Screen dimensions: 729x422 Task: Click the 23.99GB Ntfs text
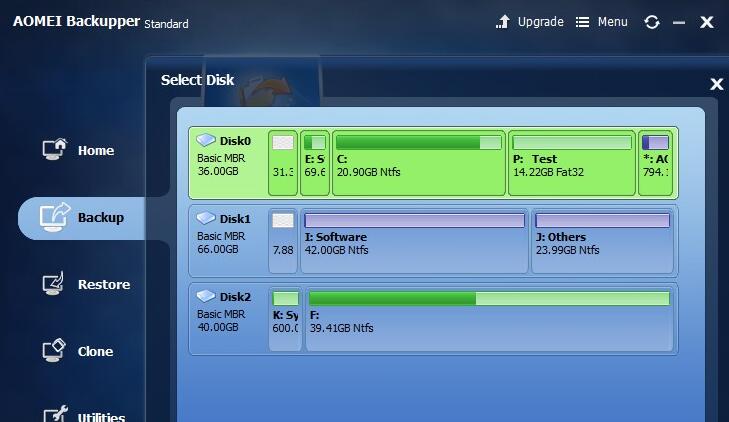(568, 250)
